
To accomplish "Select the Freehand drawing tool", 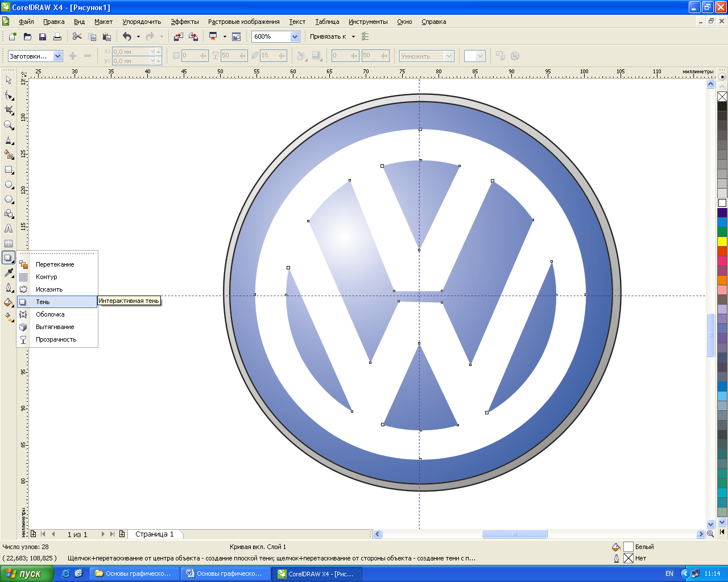I will click(x=9, y=139).
